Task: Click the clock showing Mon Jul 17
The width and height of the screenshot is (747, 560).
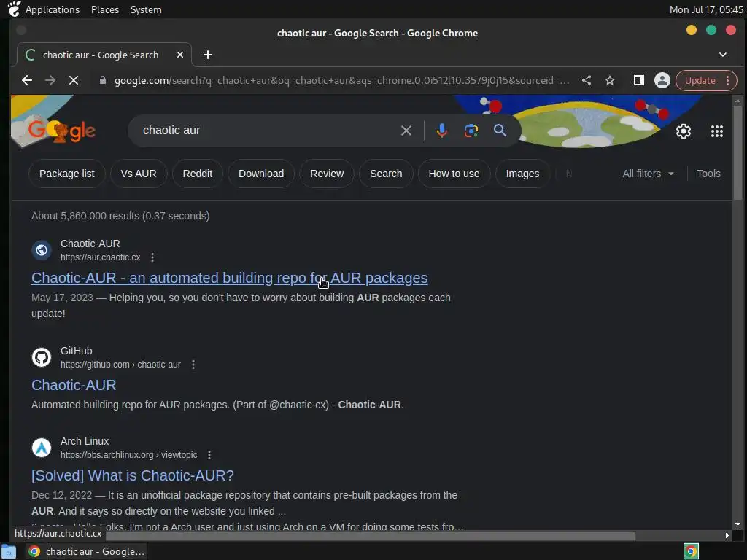Action: [x=706, y=9]
